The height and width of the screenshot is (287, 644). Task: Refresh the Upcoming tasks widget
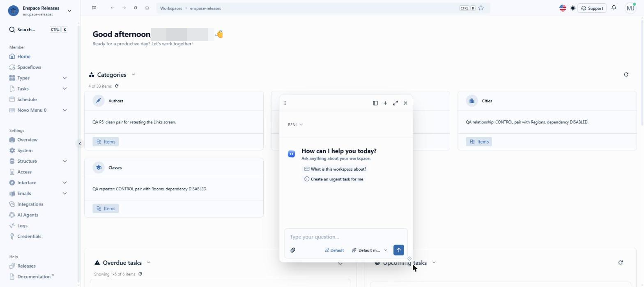click(x=620, y=262)
